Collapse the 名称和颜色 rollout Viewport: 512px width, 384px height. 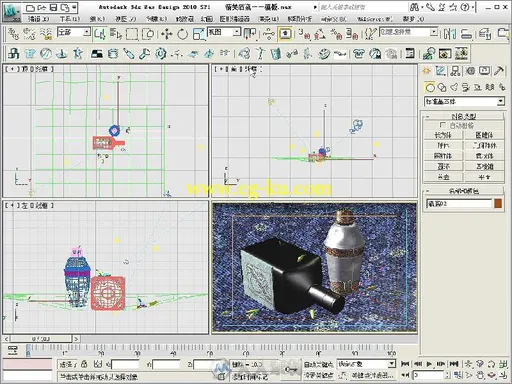tap(464, 191)
